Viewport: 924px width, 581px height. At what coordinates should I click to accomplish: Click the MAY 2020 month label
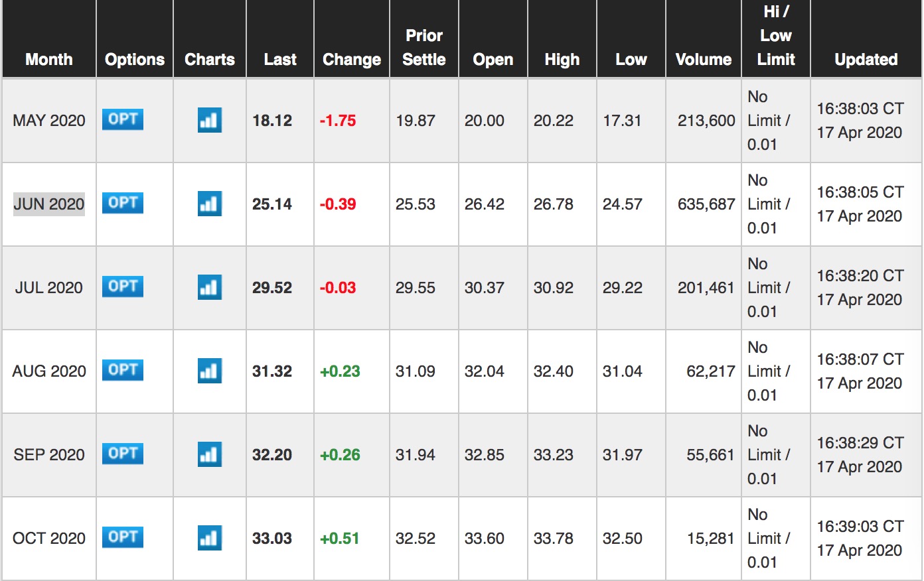coord(49,120)
